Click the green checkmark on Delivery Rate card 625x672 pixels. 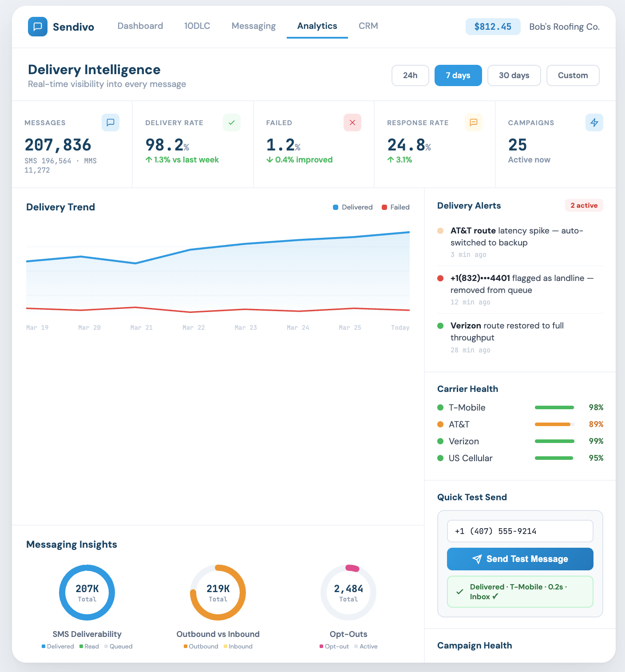coord(232,123)
